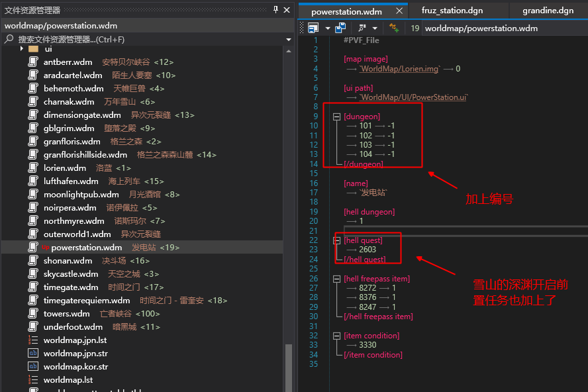This screenshot has height=392, width=588.
Task: Select the powerstation.wdm tab
Action: [x=346, y=12]
